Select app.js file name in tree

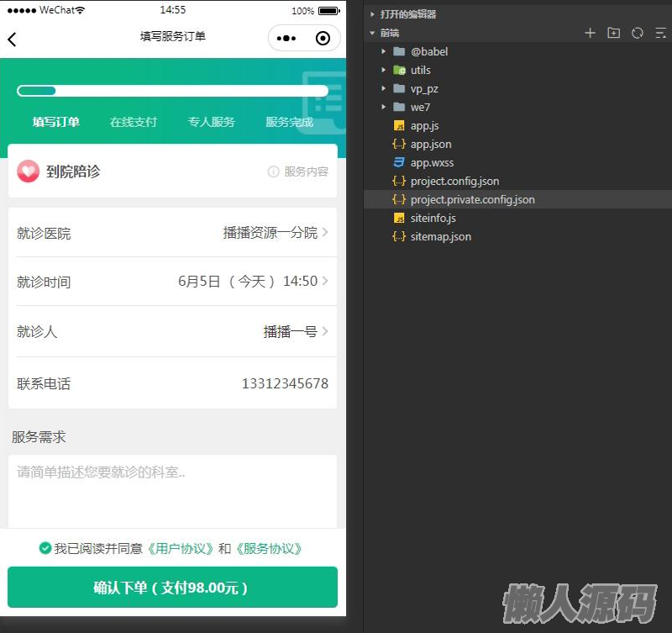point(424,125)
